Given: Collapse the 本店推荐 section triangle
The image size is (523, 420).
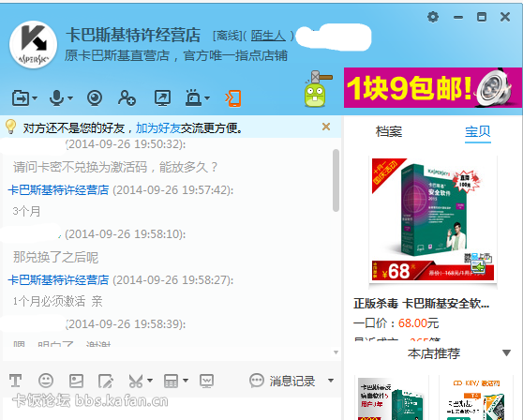Looking at the screenshot, I should [506, 352].
